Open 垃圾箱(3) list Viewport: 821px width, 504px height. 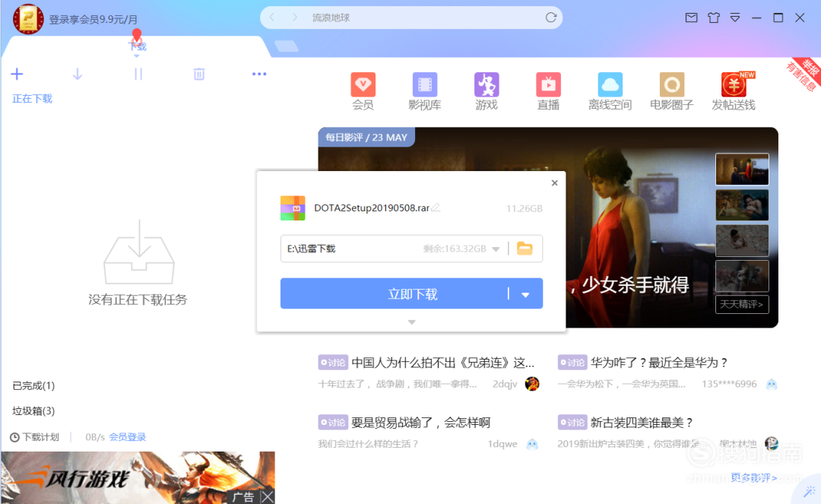coord(33,410)
